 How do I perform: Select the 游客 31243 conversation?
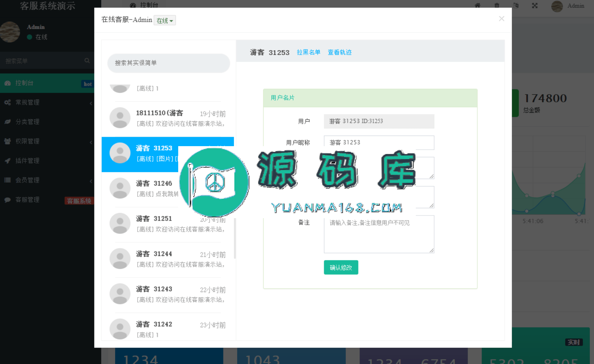(168, 295)
